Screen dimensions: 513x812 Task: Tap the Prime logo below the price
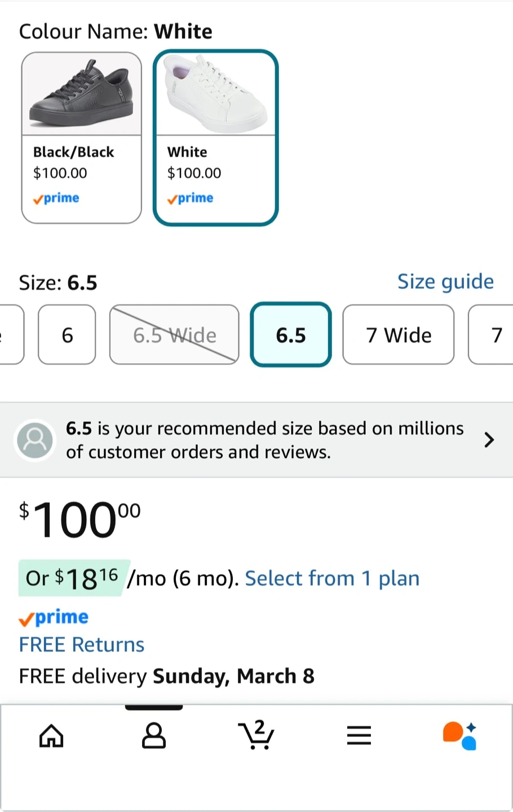(x=54, y=617)
